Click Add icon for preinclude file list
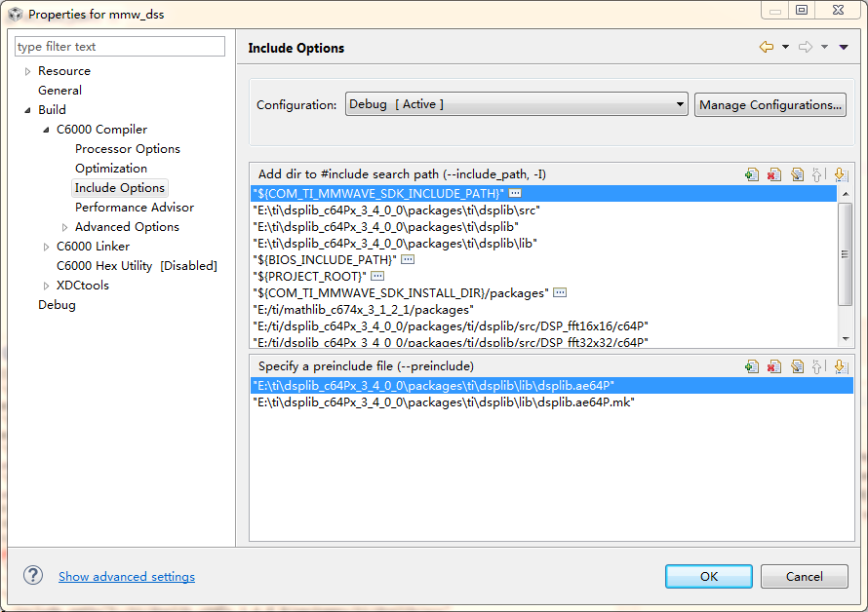The width and height of the screenshot is (868, 612). 751,366
